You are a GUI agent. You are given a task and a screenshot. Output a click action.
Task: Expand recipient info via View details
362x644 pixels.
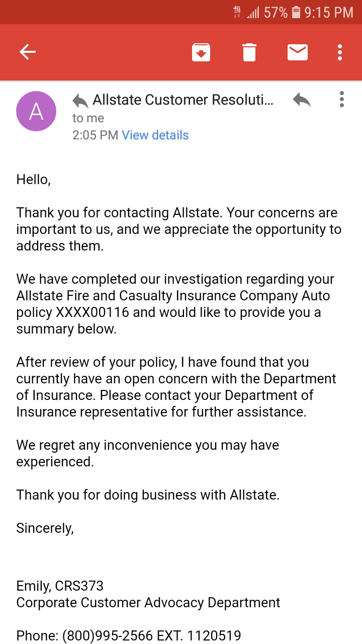pyautogui.click(x=155, y=135)
